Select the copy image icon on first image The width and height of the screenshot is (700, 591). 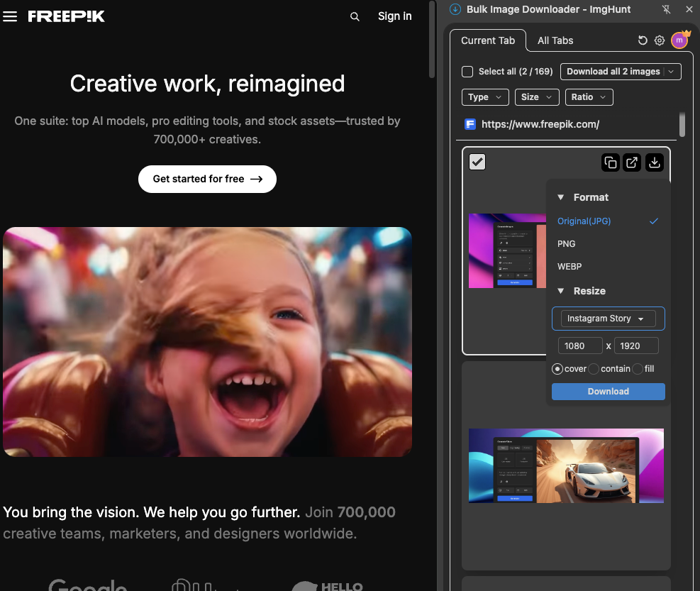point(611,162)
